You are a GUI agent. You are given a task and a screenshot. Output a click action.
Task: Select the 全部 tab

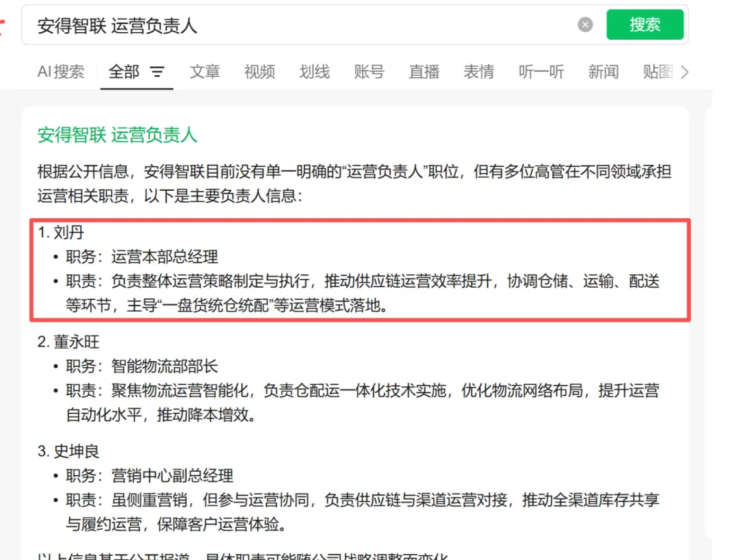124,72
